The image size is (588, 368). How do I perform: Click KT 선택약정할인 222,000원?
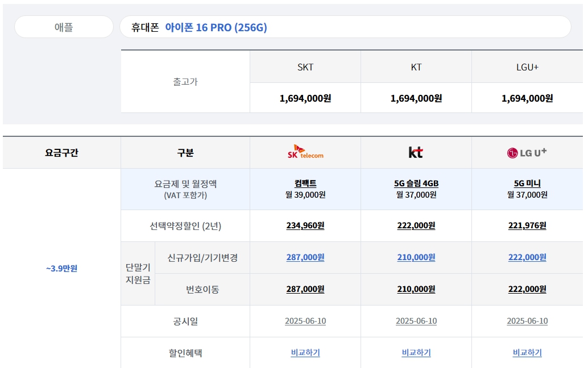point(416,226)
